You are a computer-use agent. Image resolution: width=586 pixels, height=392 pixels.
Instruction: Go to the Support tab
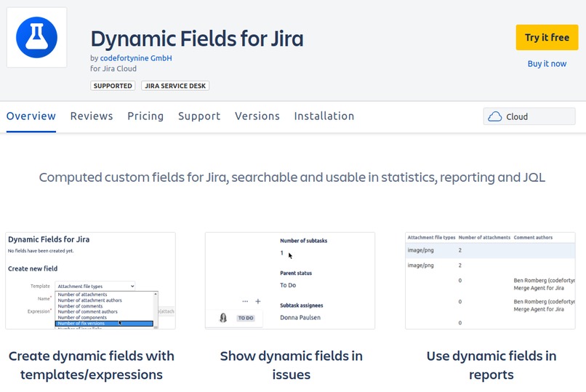coord(199,116)
